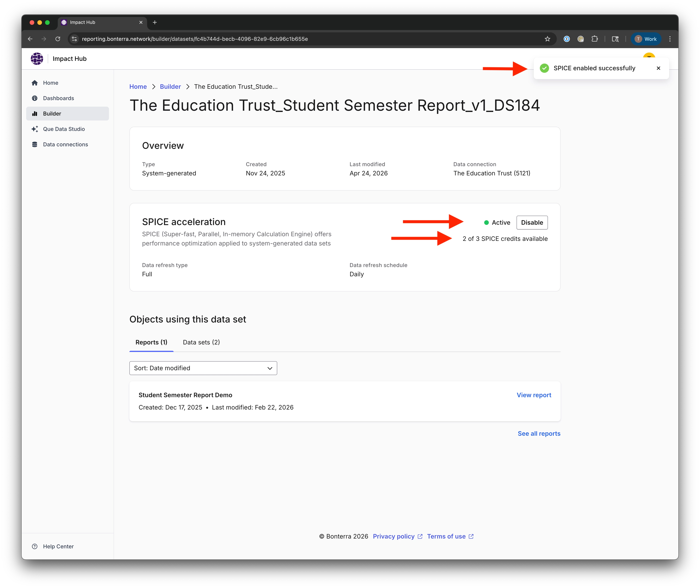
Task: Open See all reports link
Action: (x=539, y=434)
